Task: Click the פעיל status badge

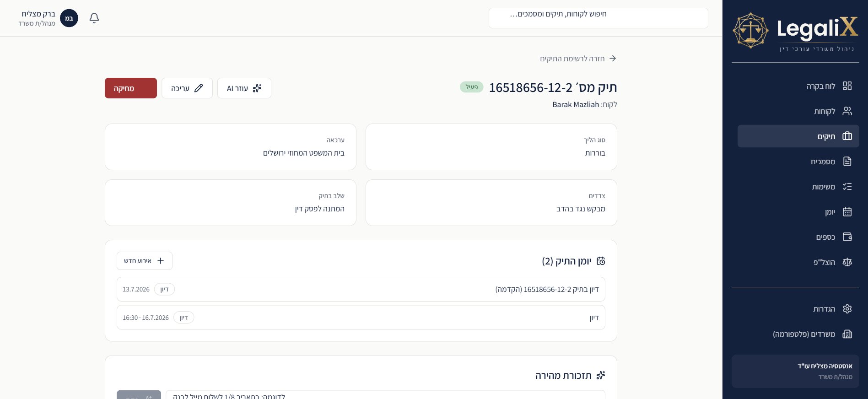Action: point(472,87)
